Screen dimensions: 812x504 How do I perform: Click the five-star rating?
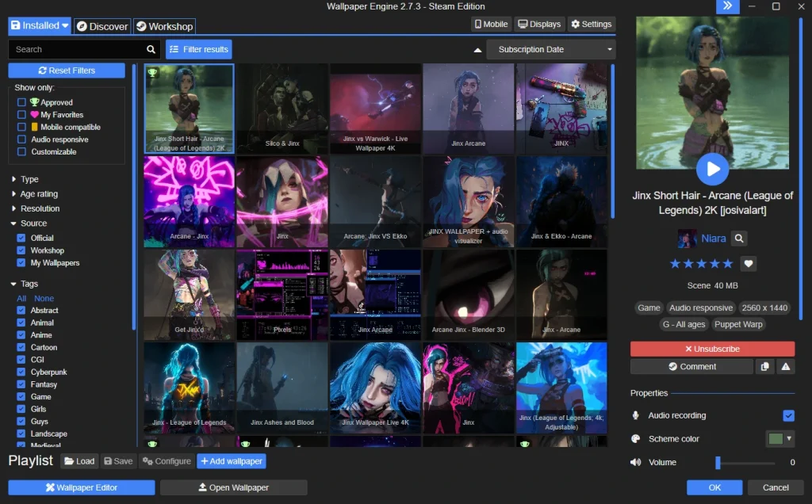pyautogui.click(x=701, y=263)
